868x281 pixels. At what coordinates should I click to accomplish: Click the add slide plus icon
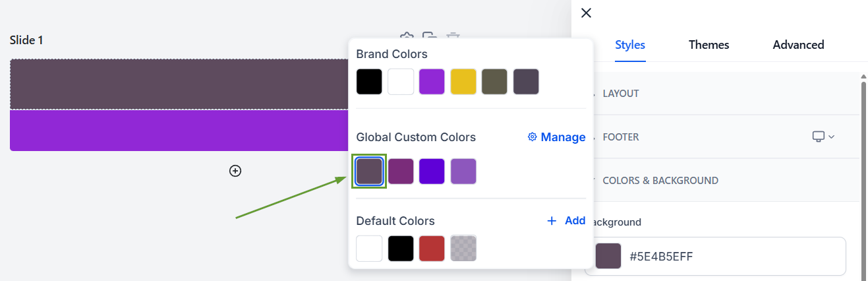point(235,171)
